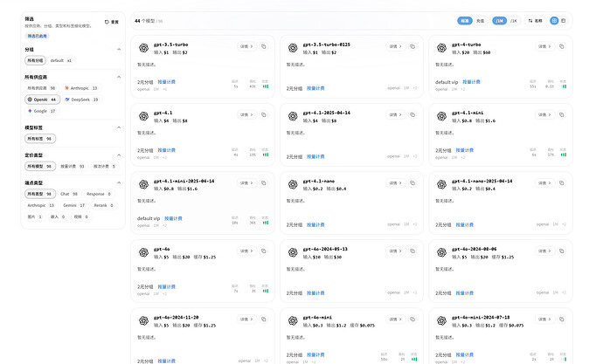Open the sort order dropdown in toolbar

point(535,21)
